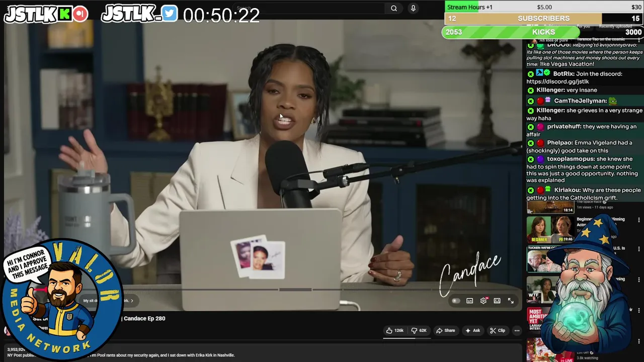Expand the 'My sit d...' chapter chip

[x=108, y=301]
